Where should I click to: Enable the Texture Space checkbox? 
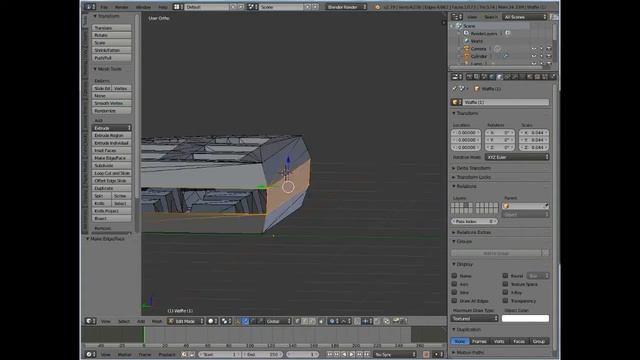click(505, 284)
